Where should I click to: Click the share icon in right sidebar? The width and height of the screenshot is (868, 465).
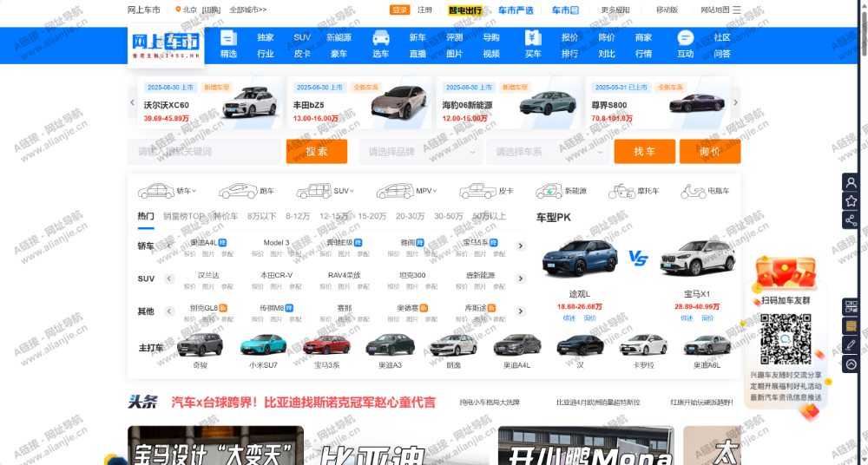tap(851, 219)
